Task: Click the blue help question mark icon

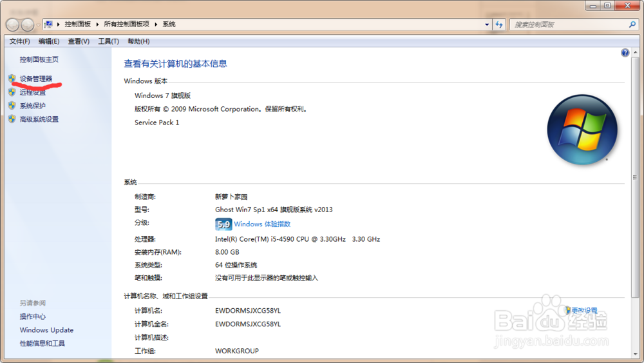Action: [625, 53]
